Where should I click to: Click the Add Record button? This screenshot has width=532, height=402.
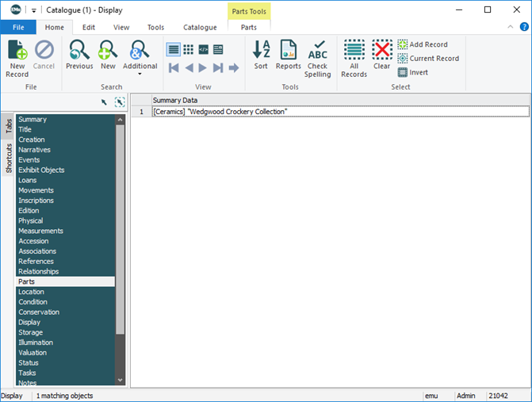[x=423, y=44]
